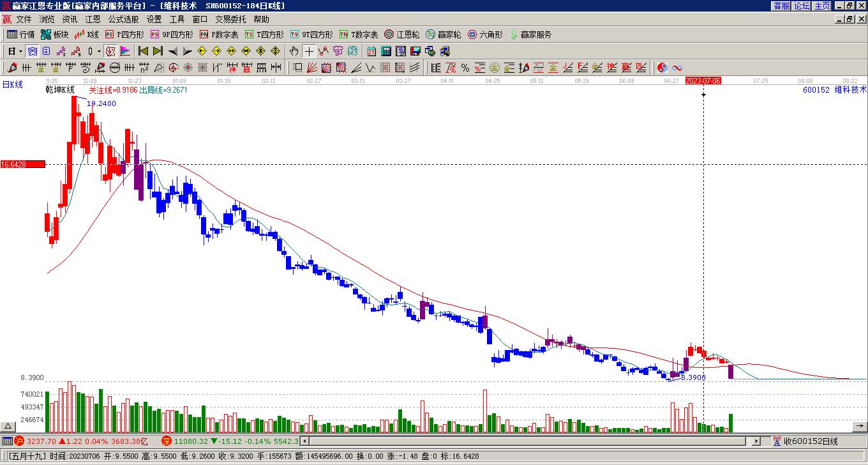The image size is (868, 465).
Task: Expand the candlestick chart type dropdown arrow
Action: (99, 51)
